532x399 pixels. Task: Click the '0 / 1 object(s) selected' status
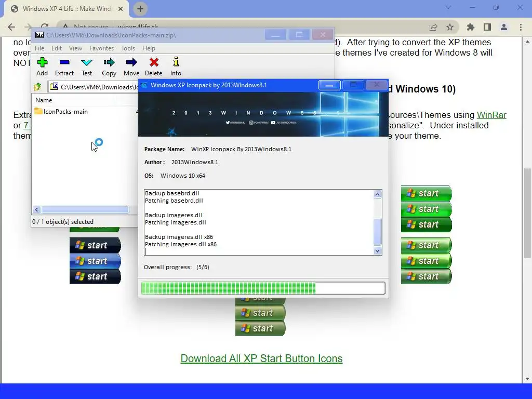pos(63,222)
